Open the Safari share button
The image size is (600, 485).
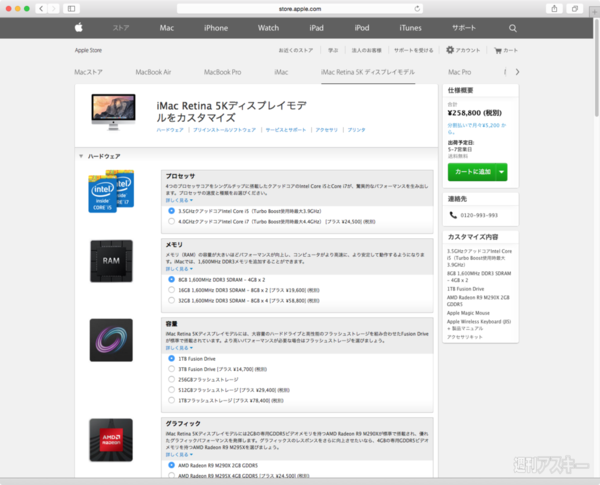(554, 8)
